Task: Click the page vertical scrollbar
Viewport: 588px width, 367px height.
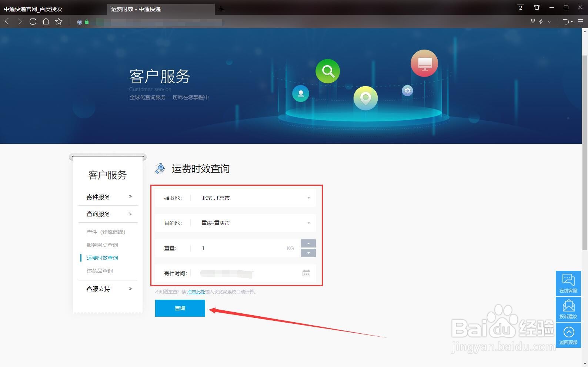Action: (585, 152)
